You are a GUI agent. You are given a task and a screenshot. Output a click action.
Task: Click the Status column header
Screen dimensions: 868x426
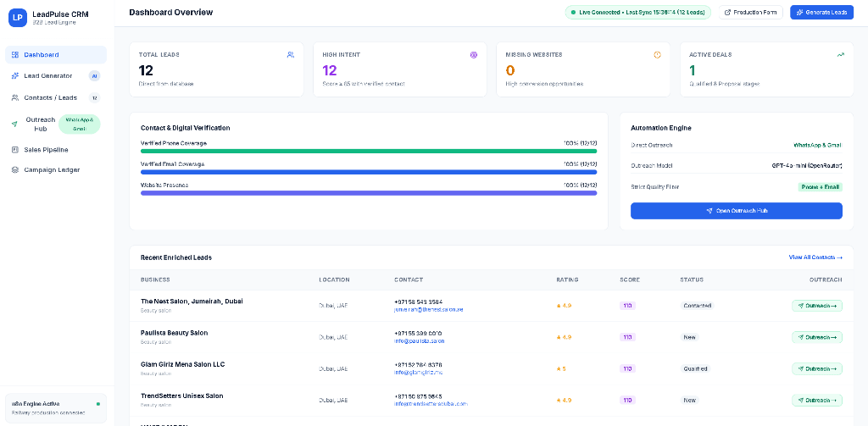[692, 280]
